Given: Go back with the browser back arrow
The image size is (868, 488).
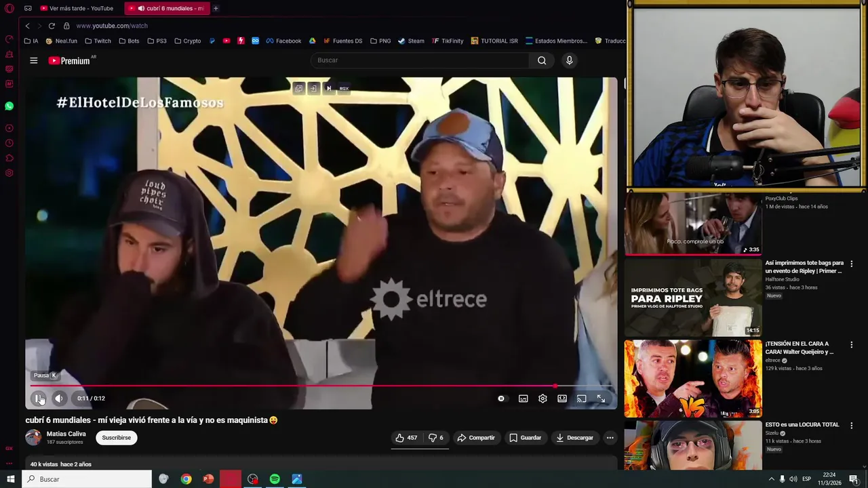Looking at the screenshot, I should click(x=27, y=26).
